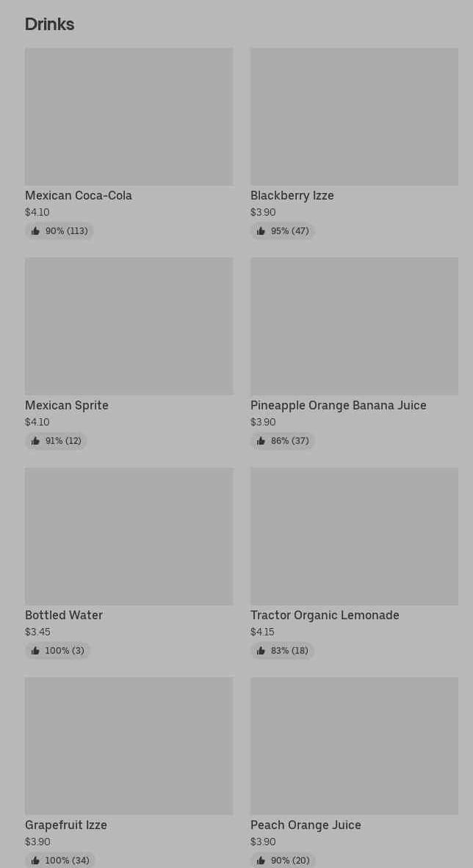Click thumbs-up icon under Mexican Coca-Cola
The height and width of the screenshot is (868, 473).
click(x=35, y=231)
